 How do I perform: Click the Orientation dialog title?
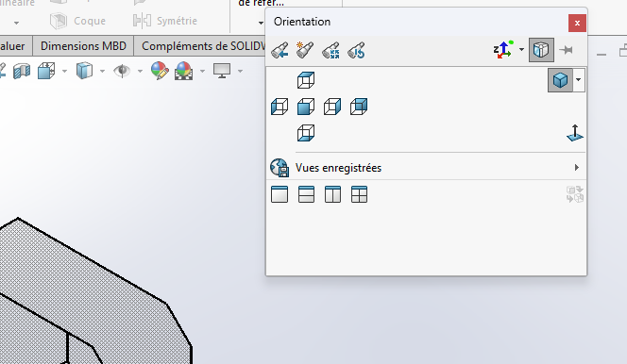[x=302, y=22]
